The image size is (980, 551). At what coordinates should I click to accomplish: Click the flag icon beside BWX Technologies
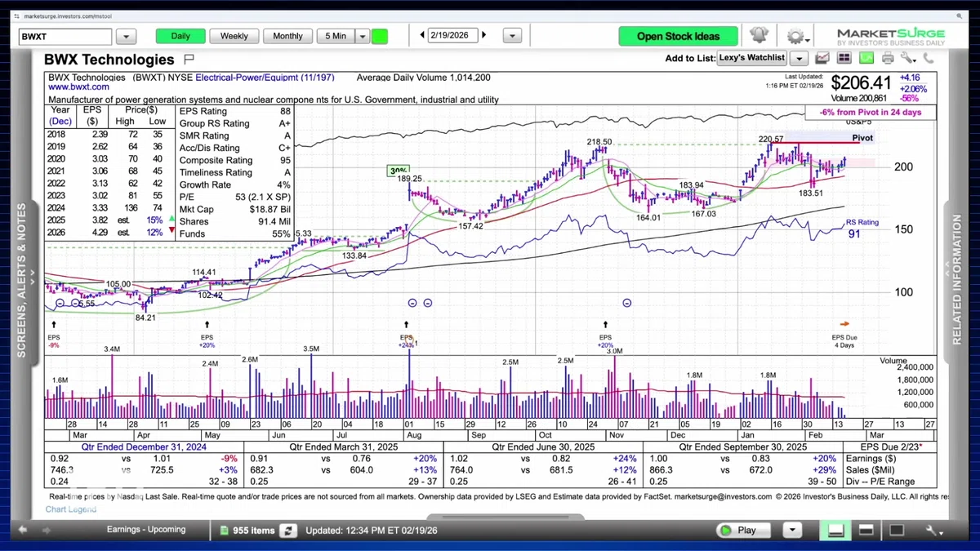pyautogui.click(x=189, y=59)
